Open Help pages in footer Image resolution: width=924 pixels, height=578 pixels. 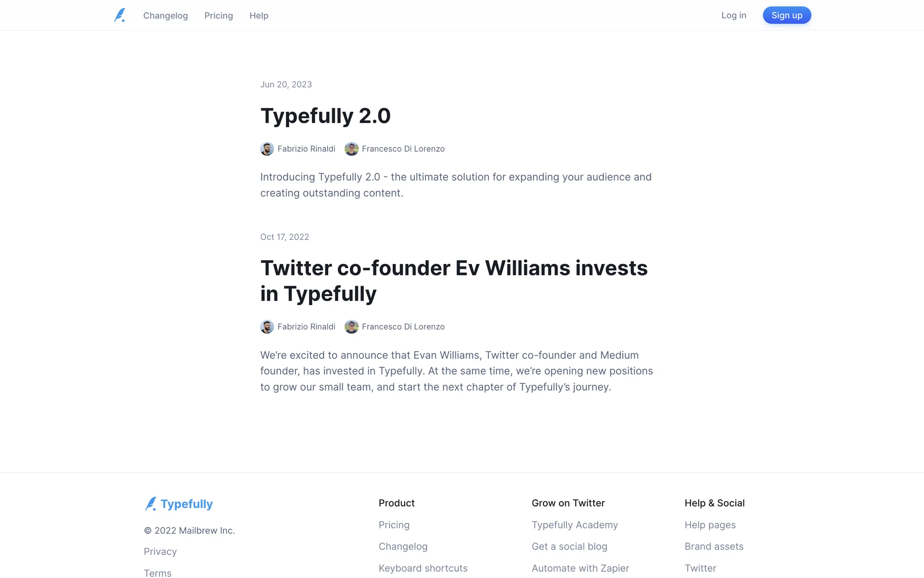[710, 525]
